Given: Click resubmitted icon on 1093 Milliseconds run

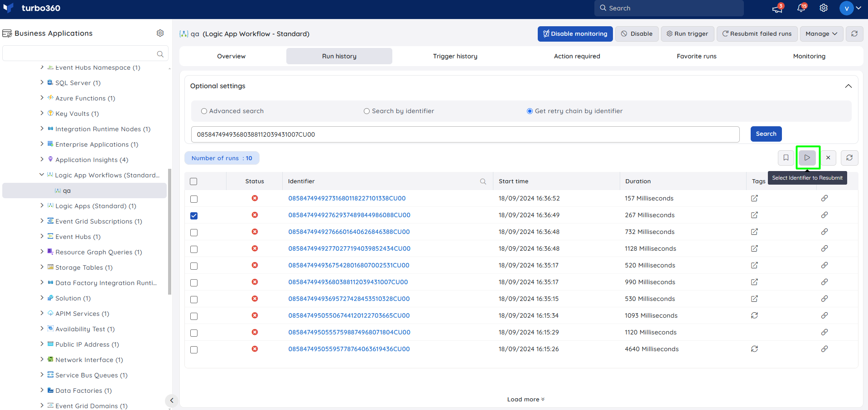Looking at the screenshot, I should (x=754, y=315).
